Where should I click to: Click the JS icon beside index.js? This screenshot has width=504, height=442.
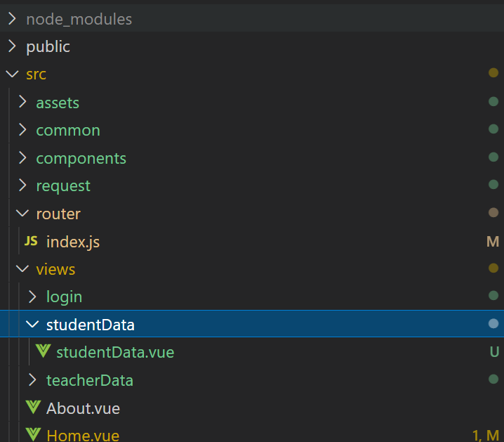[31, 241]
